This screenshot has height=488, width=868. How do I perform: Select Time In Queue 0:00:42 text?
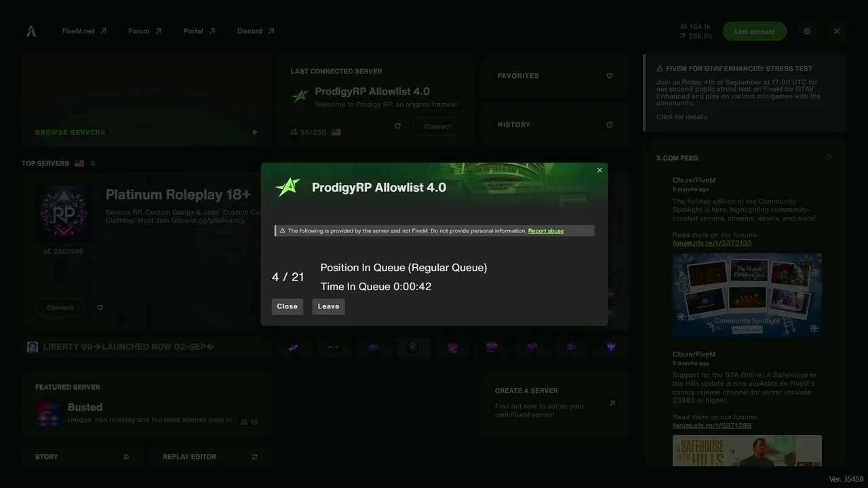pos(376,287)
